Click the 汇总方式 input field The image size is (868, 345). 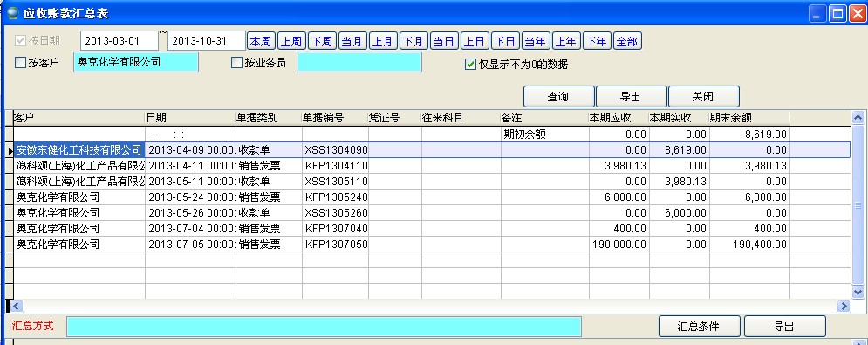[324, 327]
